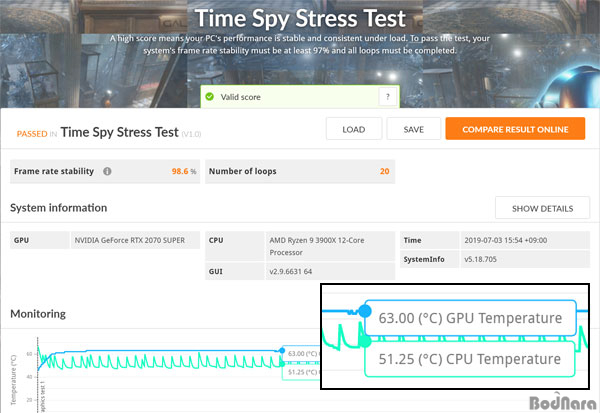This screenshot has width=600, height=413.
Task: Click the Valid score label
Action: [240, 97]
